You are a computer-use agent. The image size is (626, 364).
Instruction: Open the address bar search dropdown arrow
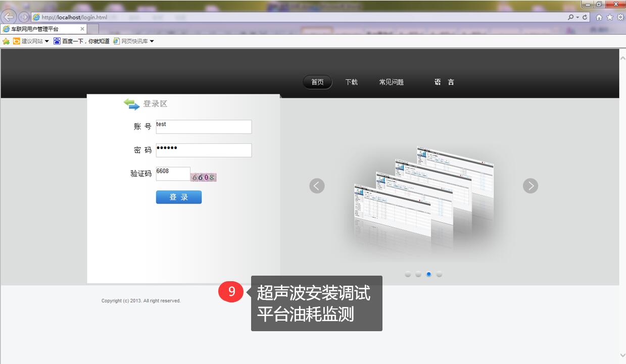pyautogui.click(x=577, y=17)
